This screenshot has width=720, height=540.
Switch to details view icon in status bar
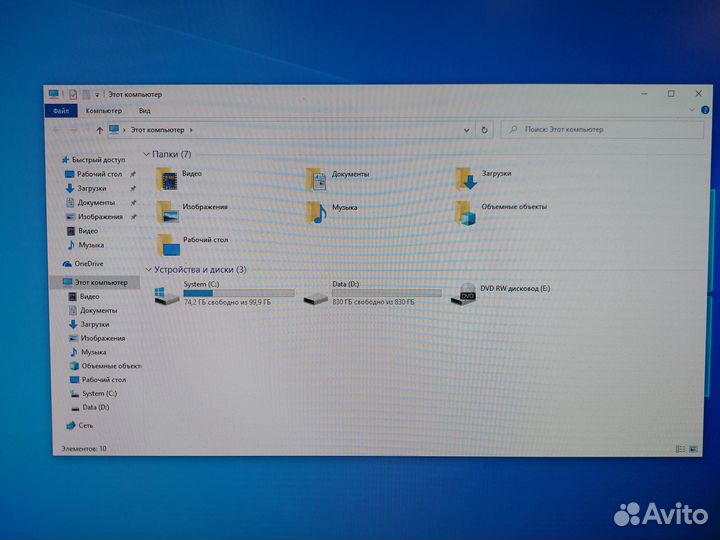coord(680,449)
